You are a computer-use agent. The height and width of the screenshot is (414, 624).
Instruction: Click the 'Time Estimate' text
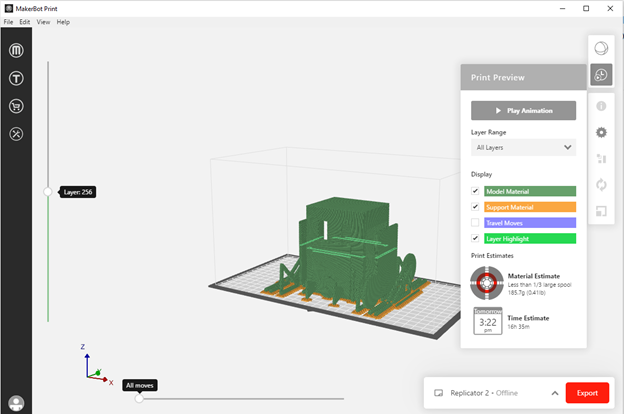coord(528,318)
